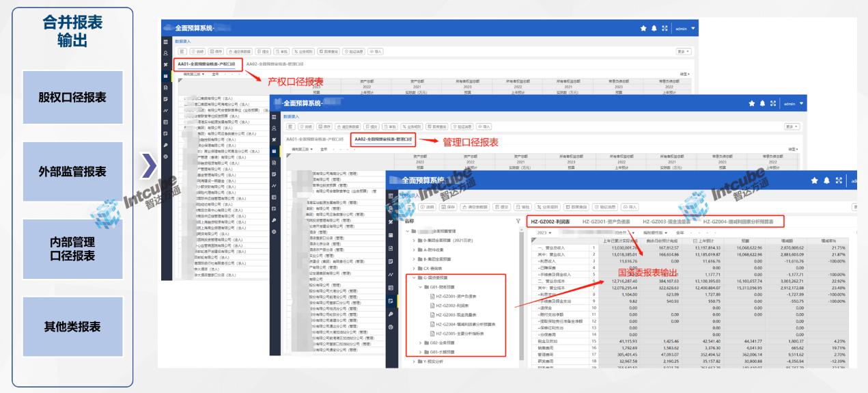This screenshot has height=393, width=868.
Task: Click the 股权口径报表 card
Action: 72,98
